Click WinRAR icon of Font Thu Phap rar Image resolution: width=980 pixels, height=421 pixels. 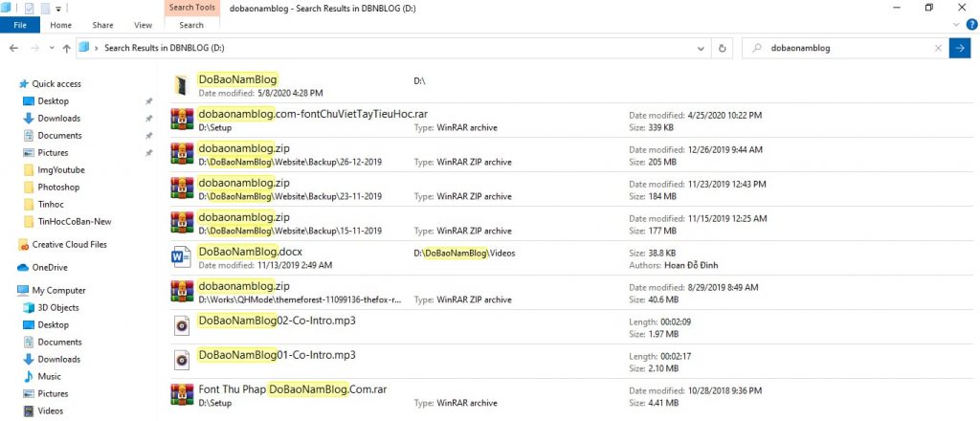pos(182,395)
